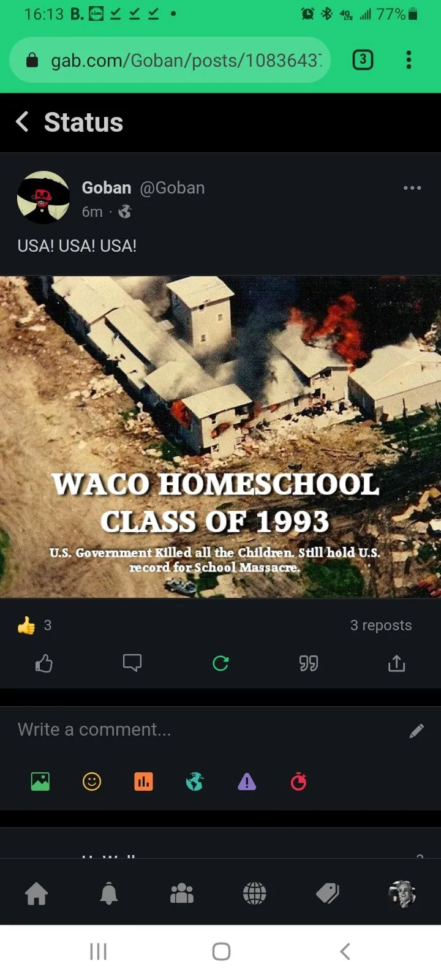Screen dimensions: 441x980
Task: Open the emoji picker icon
Action: click(92, 782)
